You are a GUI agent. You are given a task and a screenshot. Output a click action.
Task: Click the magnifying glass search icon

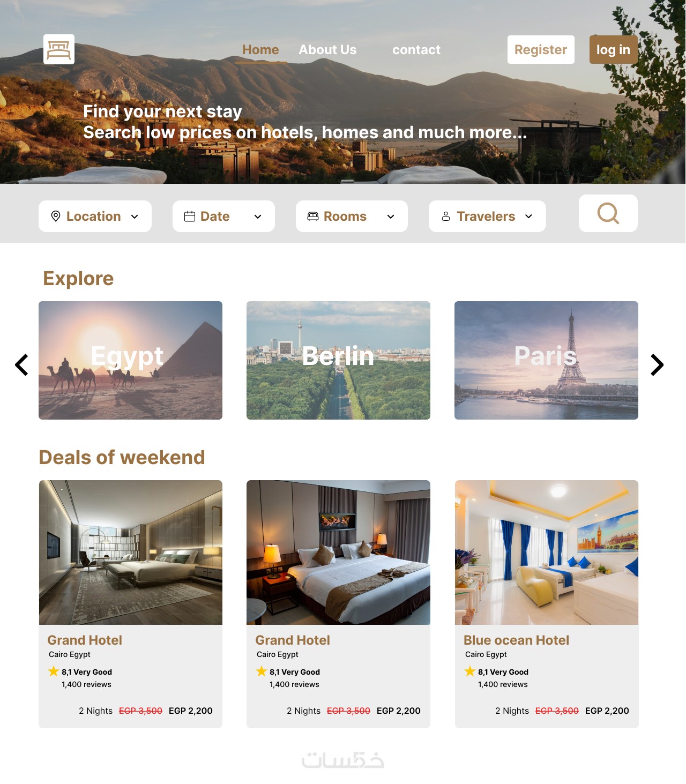[608, 213]
